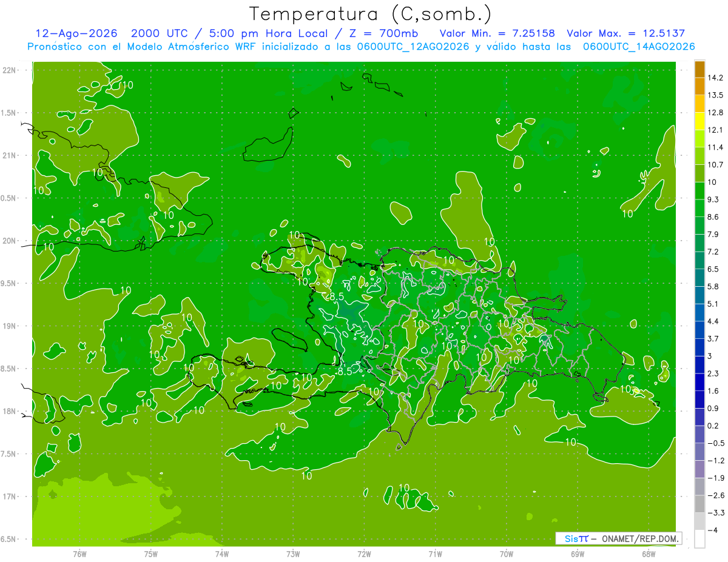Click the "2.3" colorbar legend value
This screenshot has height=562, width=728.
[713, 373]
